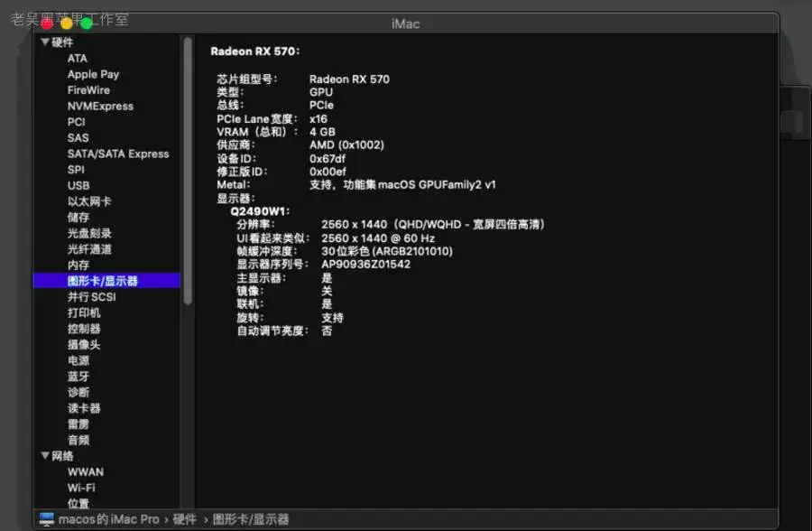Select 雷雳 in the sidebar

point(78,424)
